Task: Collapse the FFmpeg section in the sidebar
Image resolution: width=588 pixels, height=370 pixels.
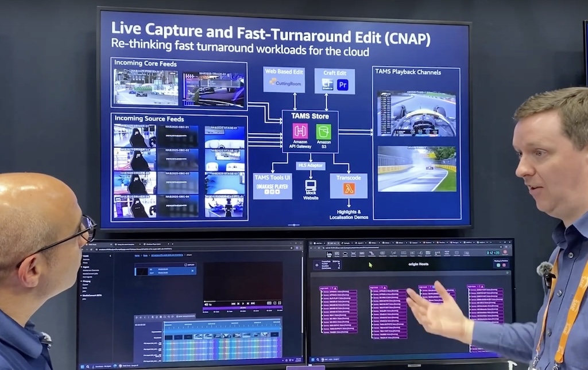Action: [x=82, y=281]
